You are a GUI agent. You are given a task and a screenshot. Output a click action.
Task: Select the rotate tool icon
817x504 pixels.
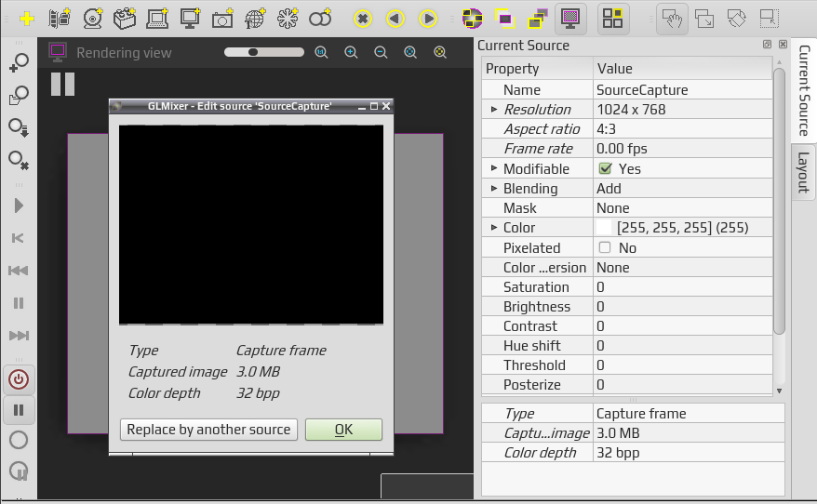tap(737, 20)
